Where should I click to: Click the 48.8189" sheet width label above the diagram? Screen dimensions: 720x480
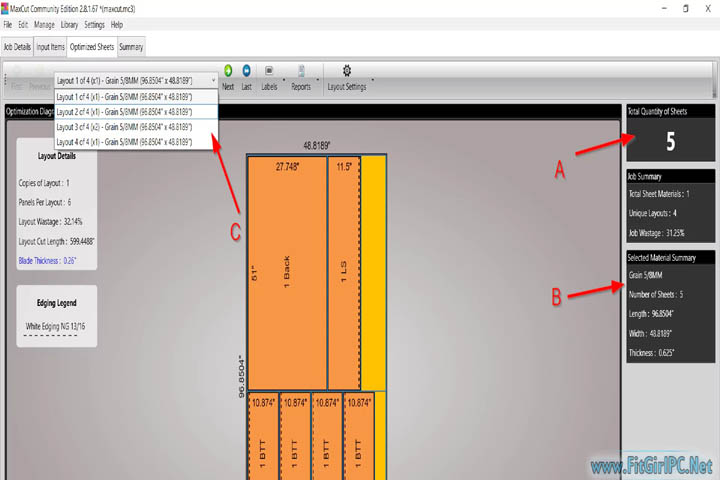(x=317, y=146)
